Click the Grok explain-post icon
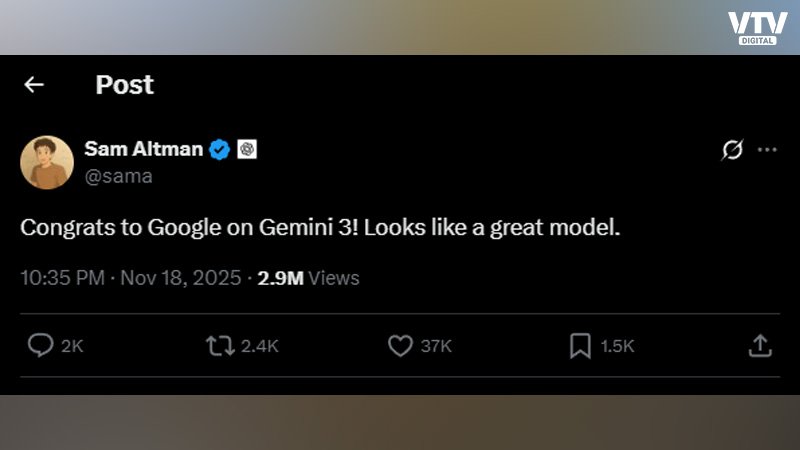The image size is (800, 450). (732, 149)
